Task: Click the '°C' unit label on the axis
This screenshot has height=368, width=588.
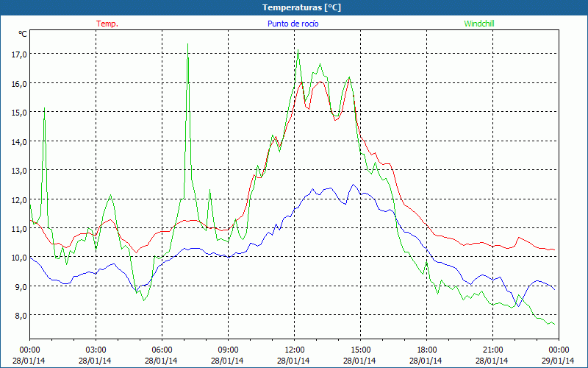Action: click(23, 34)
